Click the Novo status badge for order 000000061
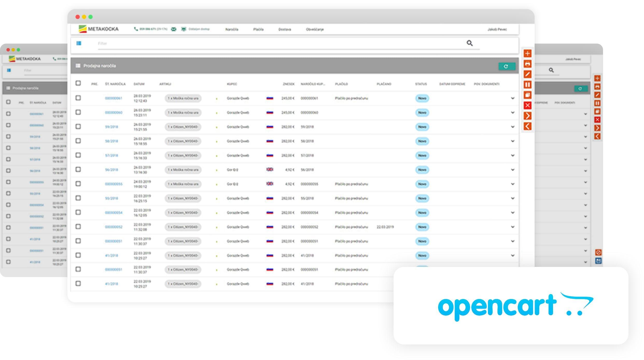 click(422, 98)
